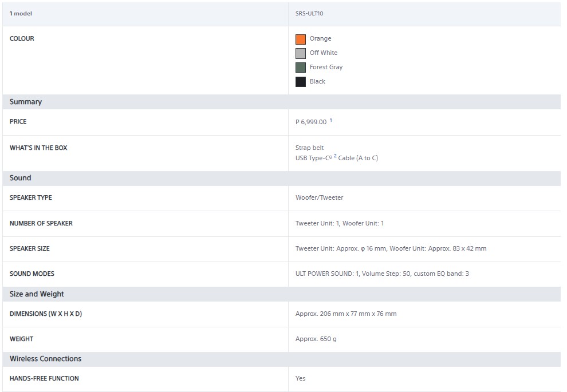Click the SOUND MODES row label

pyautogui.click(x=32, y=274)
